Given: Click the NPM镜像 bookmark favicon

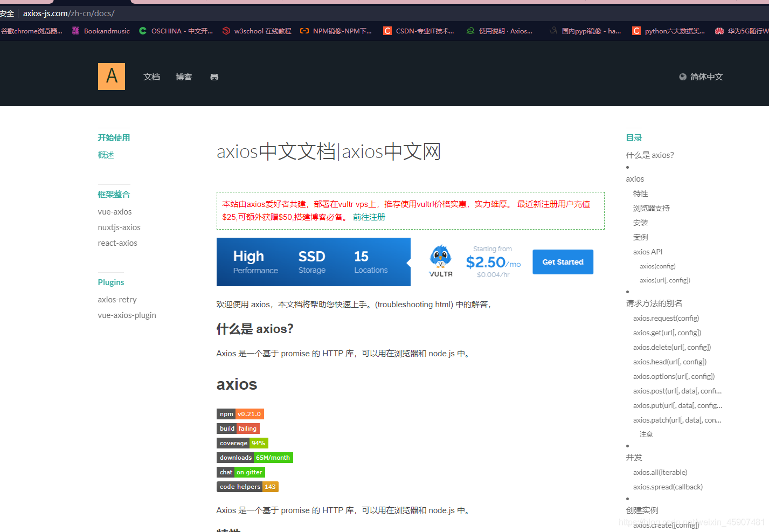Looking at the screenshot, I should click(304, 31).
